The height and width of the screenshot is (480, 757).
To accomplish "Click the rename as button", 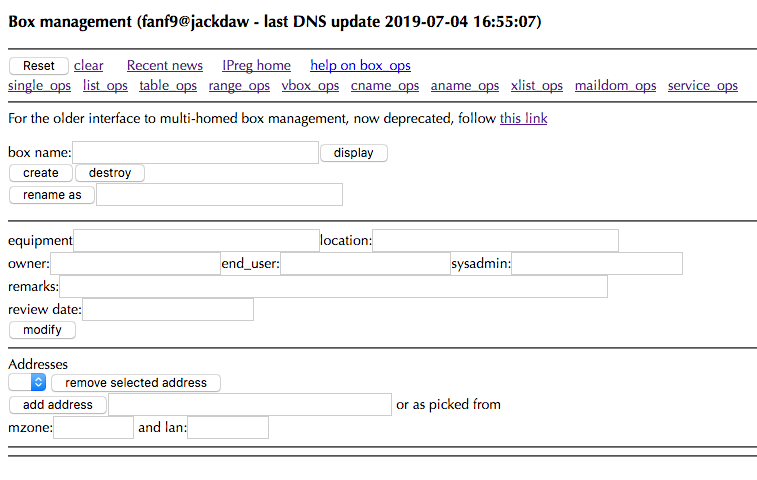I will [x=52, y=195].
